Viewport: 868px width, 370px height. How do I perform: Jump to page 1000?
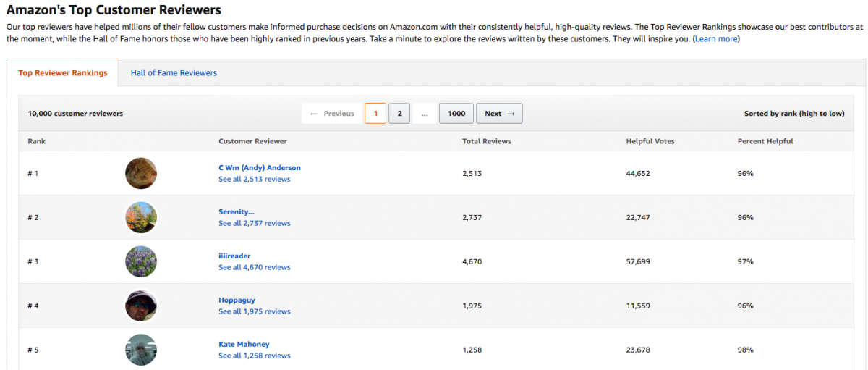pyautogui.click(x=456, y=114)
